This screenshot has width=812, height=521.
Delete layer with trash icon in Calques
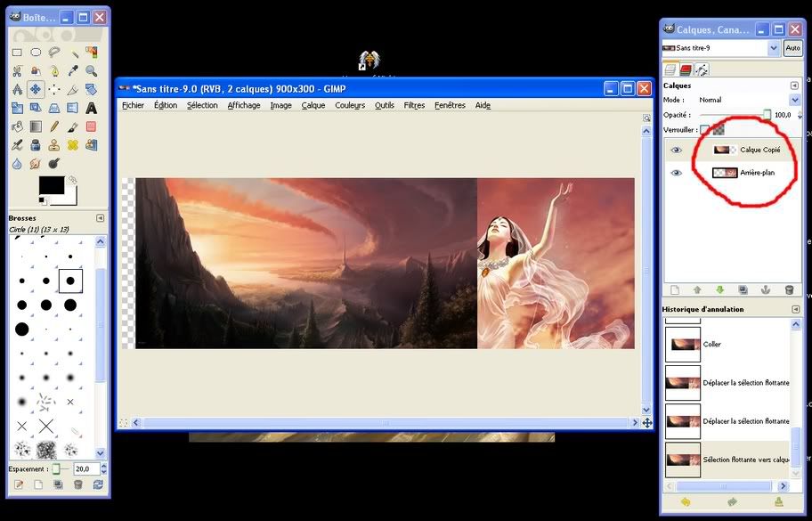(789, 290)
